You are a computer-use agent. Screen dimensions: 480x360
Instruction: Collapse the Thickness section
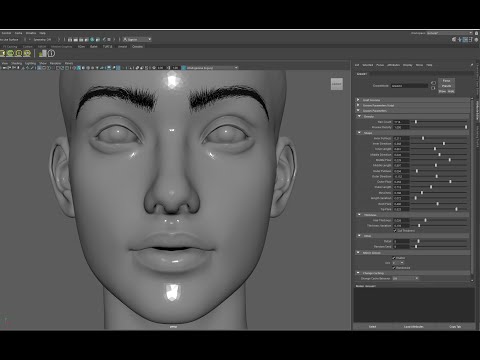(359, 215)
